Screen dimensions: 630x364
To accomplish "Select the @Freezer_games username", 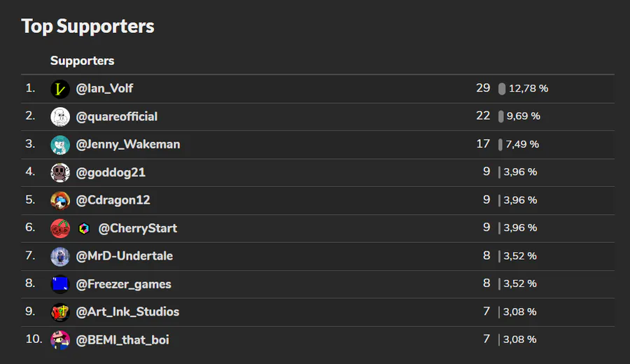I will coord(123,284).
